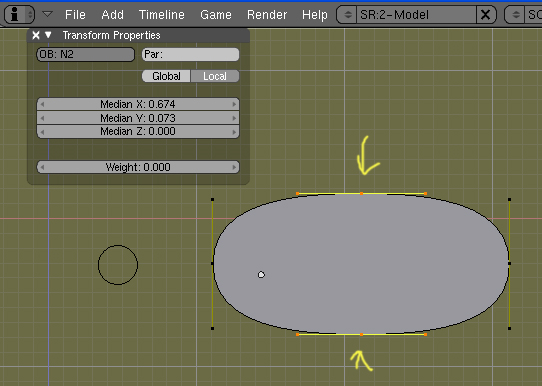
Task: Collapse the Transform Properties panel triangle
Action: point(48,35)
